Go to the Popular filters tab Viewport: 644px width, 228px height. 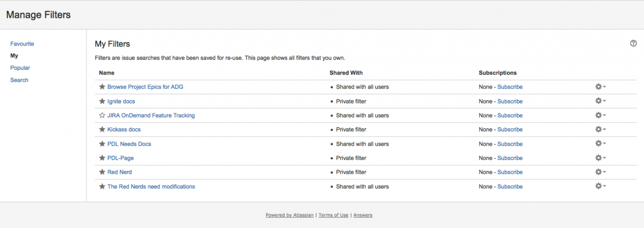[20, 68]
